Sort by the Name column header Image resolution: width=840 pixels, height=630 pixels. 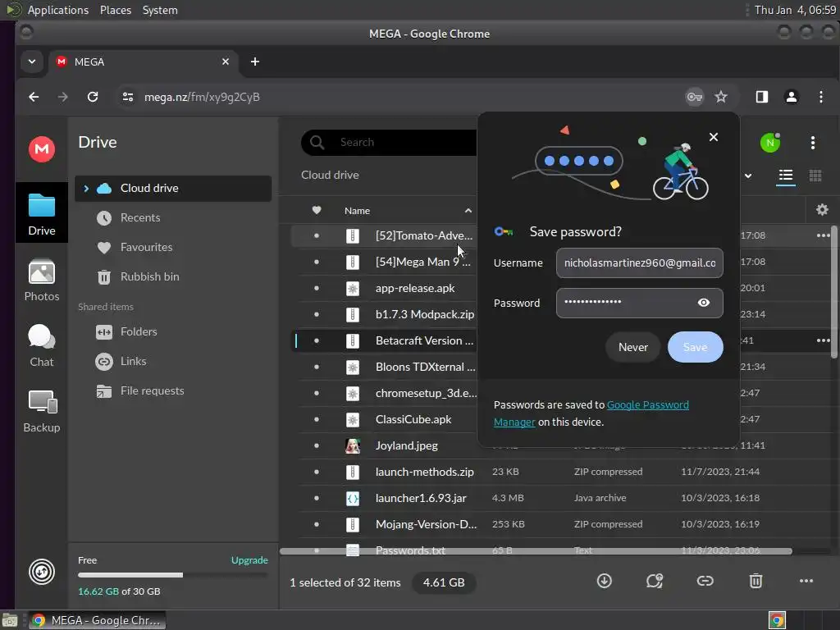(x=357, y=211)
